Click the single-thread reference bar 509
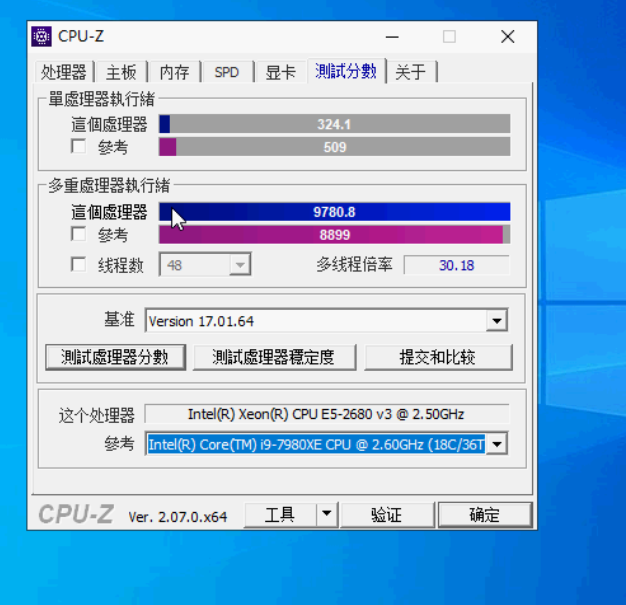The height and width of the screenshot is (605, 626). click(335, 147)
